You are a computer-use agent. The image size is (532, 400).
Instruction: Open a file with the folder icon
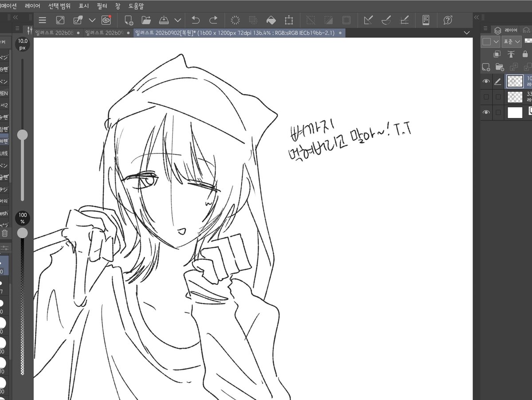pyautogui.click(x=146, y=20)
